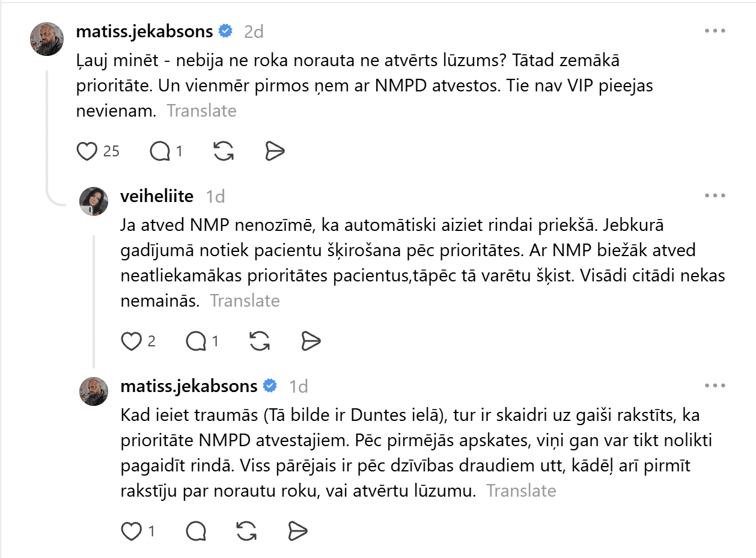Share the veiheliite reply via send icon
This screenshot has width=756, height=558.
click(311, 342)
